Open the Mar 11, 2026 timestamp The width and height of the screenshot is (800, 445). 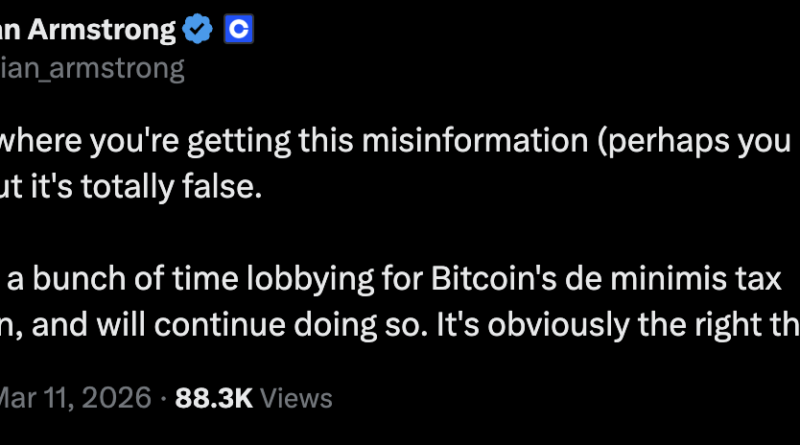(77, 398)
